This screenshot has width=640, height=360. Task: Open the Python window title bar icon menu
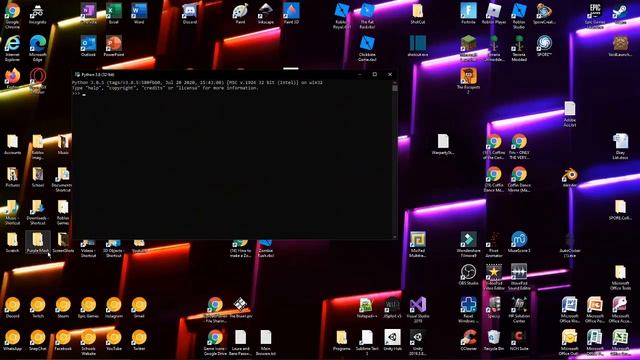77,75
